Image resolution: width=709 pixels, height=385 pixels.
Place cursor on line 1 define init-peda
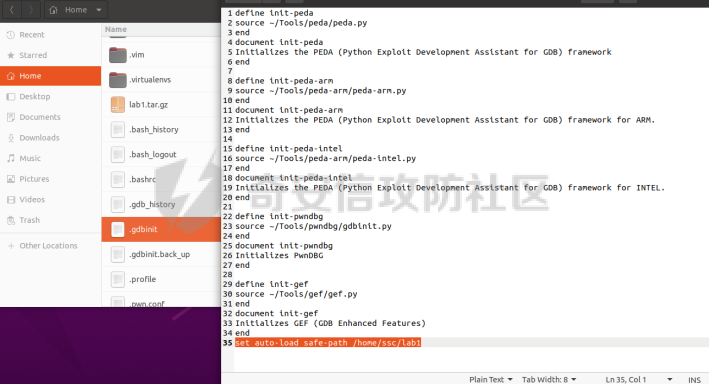tap(274, 13)
